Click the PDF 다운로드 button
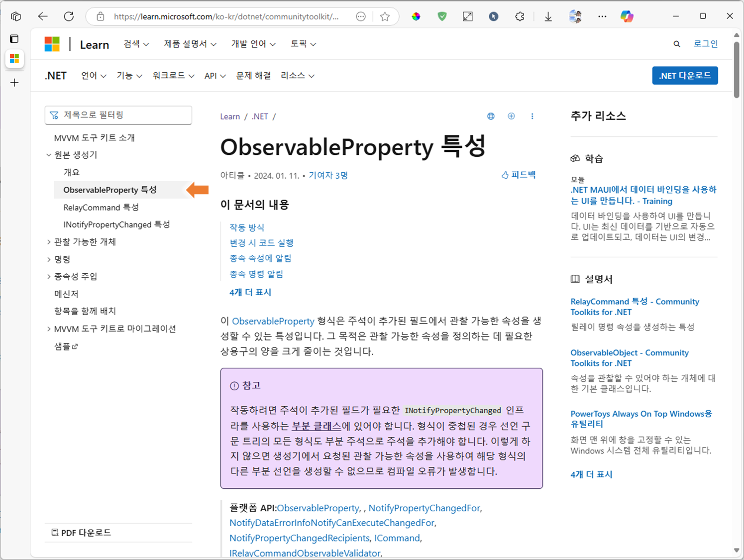Viewport: 744px width, 560px height. pos(81,533)
